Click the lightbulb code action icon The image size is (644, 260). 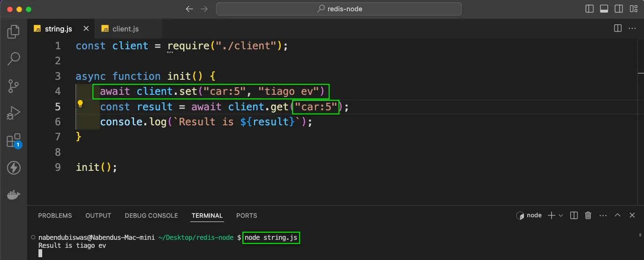pyautogui.click(x=80, y=104)
